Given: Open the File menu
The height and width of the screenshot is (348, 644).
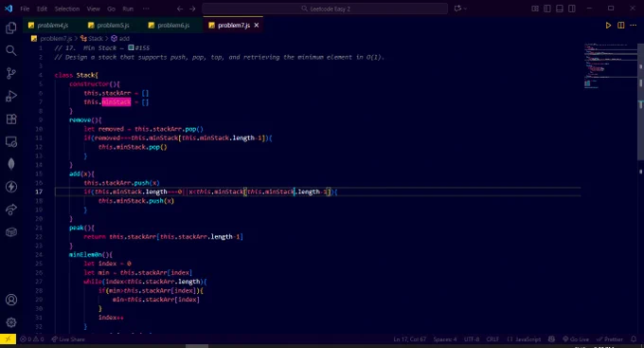Looking at the screenshot, I should (25, 9).
